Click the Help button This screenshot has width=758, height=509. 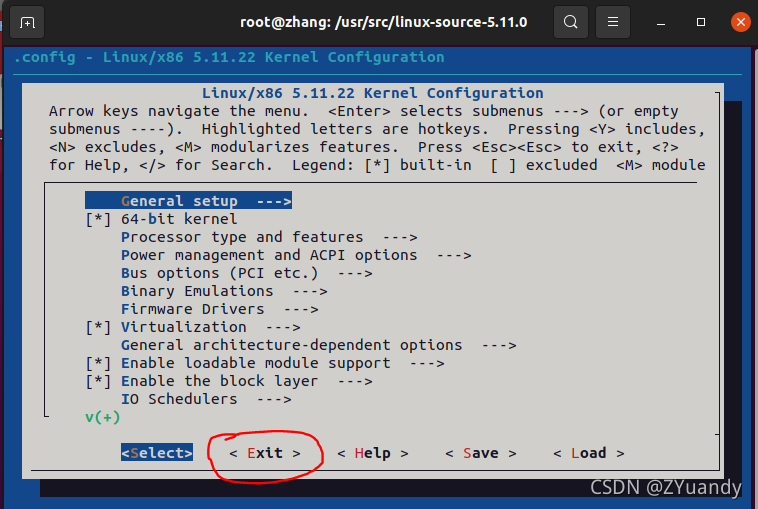[x=373, y=453]
